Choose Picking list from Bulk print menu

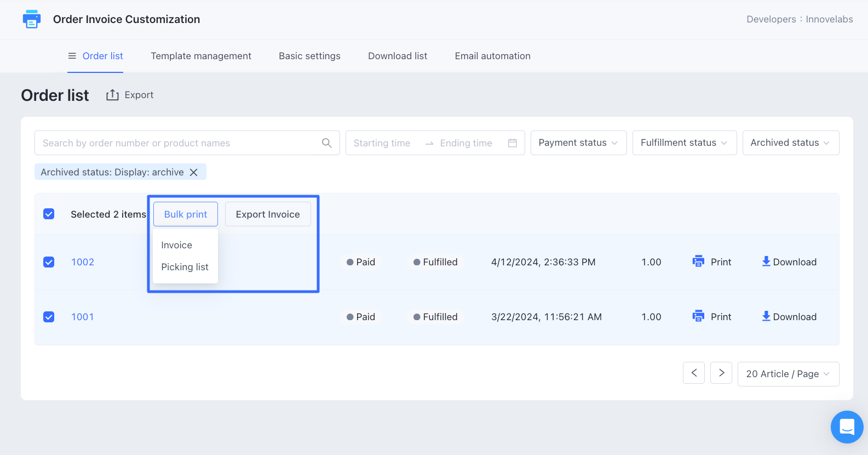pyautogui.click(x=185, y=267)
